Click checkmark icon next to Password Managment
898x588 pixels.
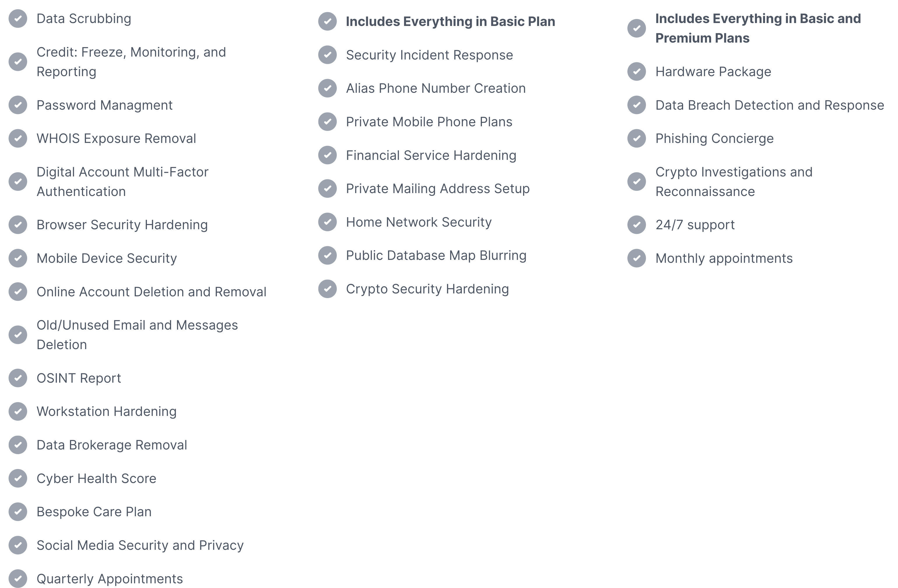pyautogui.click(x=18, y=105)
